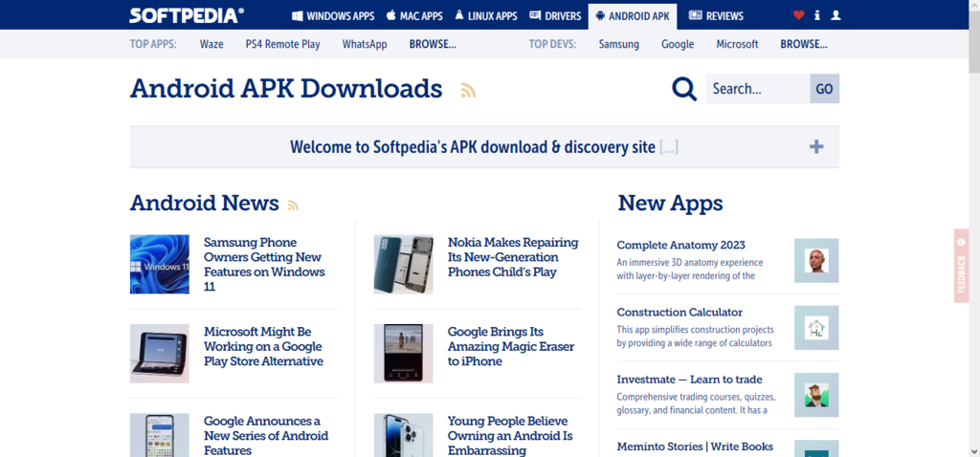
Task: Read Nokia Makes Repairing Phones article
Action: point(513,257)
